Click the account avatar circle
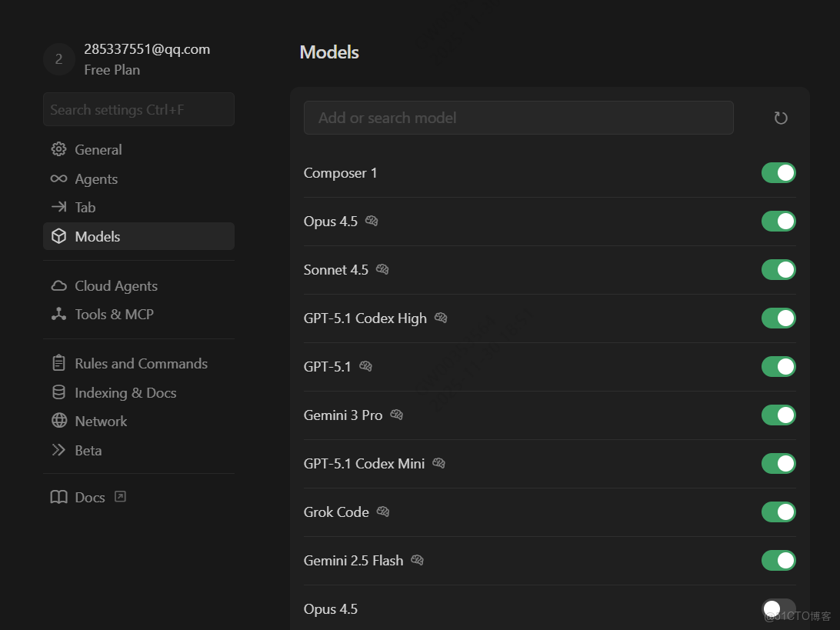Image resolution: width=840 pixels, height=630 pixels. tap(58, 59)
